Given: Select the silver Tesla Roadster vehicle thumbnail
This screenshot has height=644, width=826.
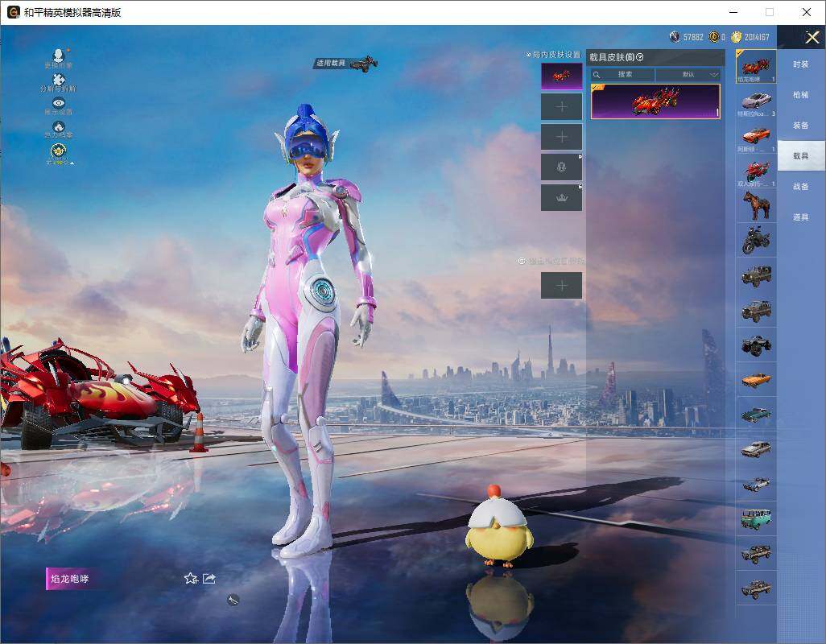Looking at the screenshot, I should [756, 101].
